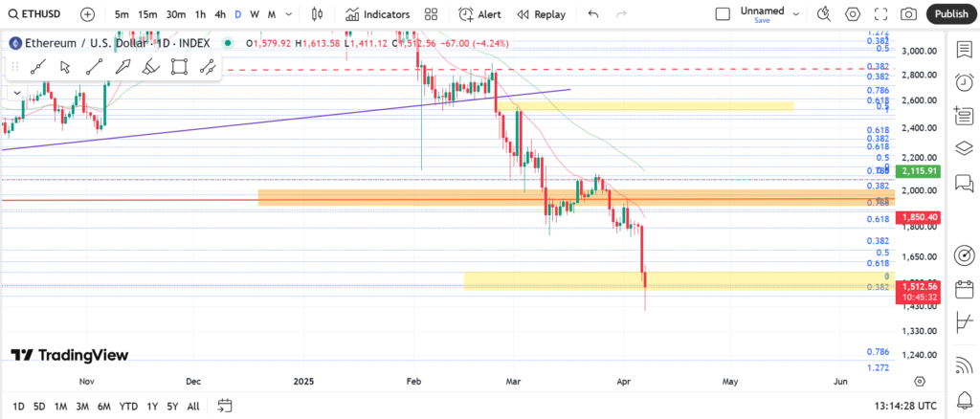This screenshot has width=980, height=419.
Task: Select the 6M date range tab
Action: click(x=103, y=406)
